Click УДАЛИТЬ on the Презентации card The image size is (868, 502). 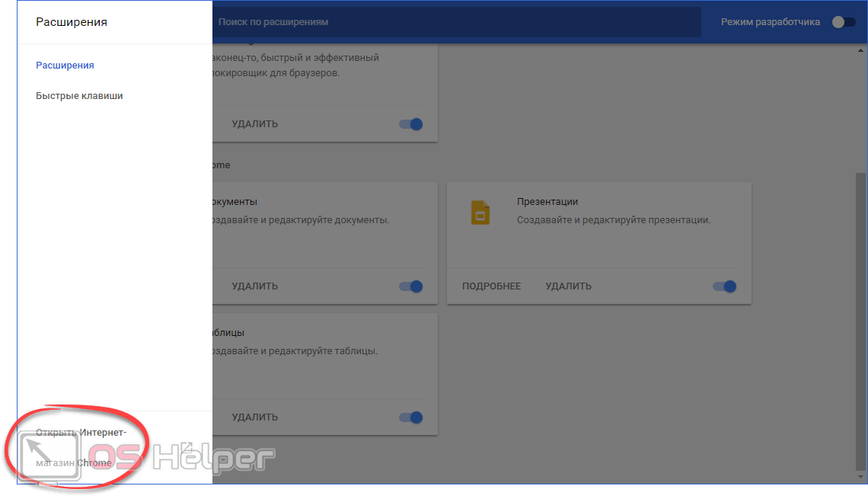coord(569,286)
